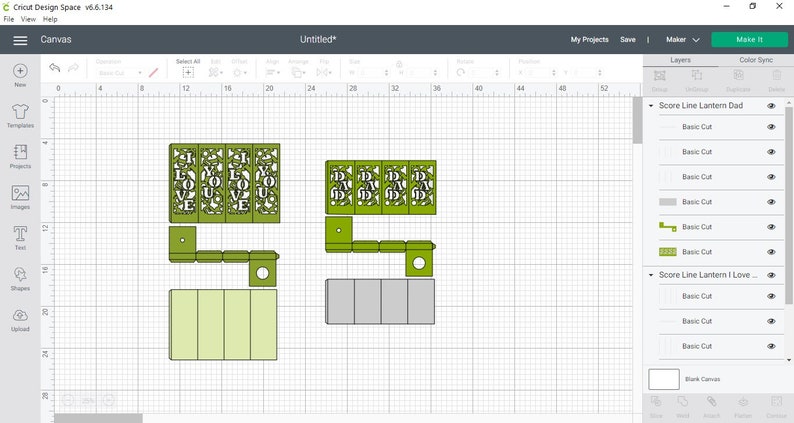The width and height of the screenshot is (794, 423).
Task: Click the Blank Canvas white swatch
Action: coord(664,379)
